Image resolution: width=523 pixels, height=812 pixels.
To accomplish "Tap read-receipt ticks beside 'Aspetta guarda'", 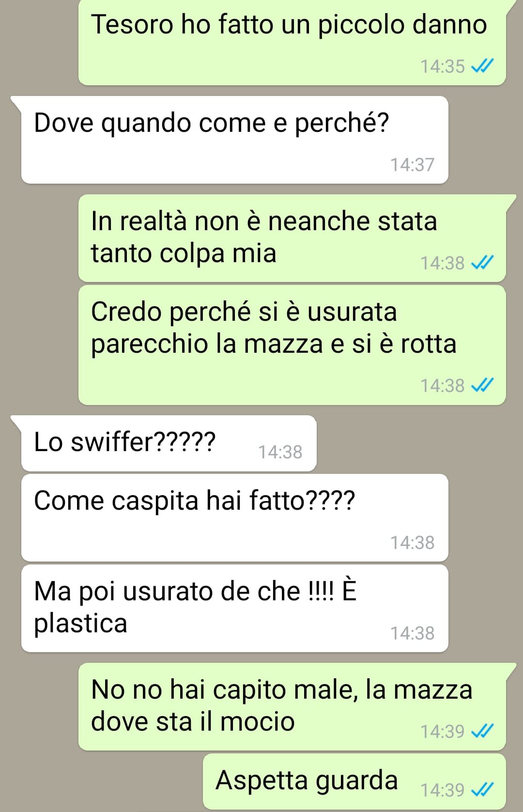I will (x=482, y=790).
